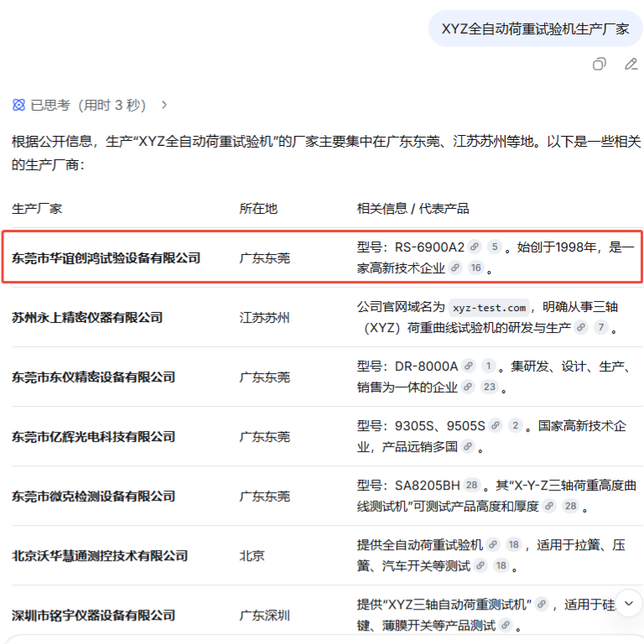Image resolution: width=644 pixels, height=644 pixels.
Task: Click the thinking atom icon beside 已思考
Action: pos(18,105)
